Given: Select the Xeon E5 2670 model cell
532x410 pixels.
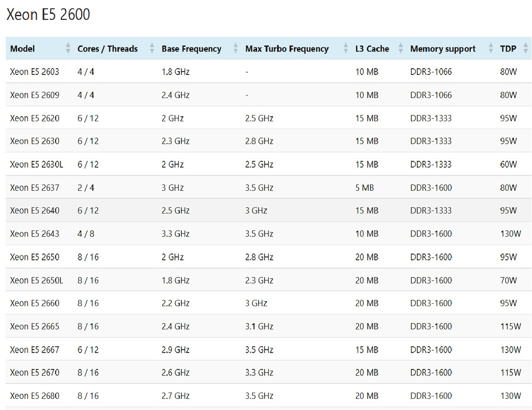Looking at the screenshot, I should 34,372.
